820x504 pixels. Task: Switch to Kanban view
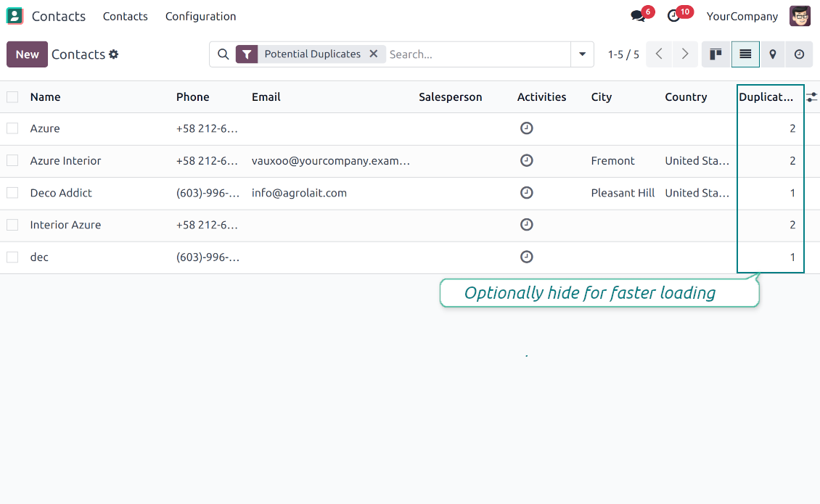pyautogui.click(x=716, y=54)
